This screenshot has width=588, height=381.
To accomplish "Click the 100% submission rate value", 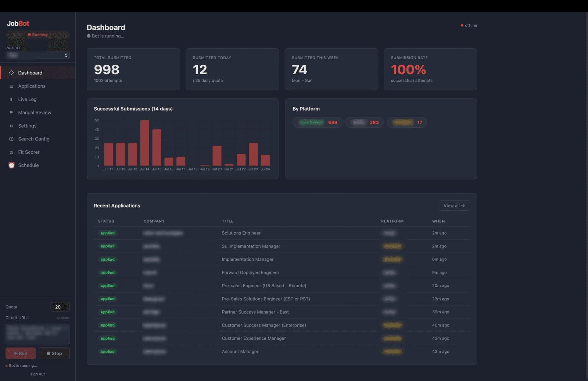I will 408,70.
